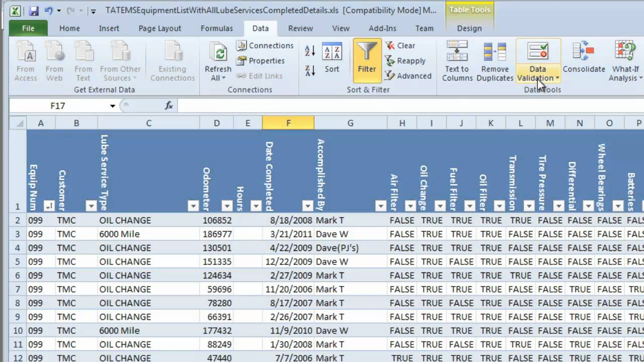The width and height of the screenshot is (644, 362).
Task: Open the filter dropdown for Customer column
Action: point(91,206)
